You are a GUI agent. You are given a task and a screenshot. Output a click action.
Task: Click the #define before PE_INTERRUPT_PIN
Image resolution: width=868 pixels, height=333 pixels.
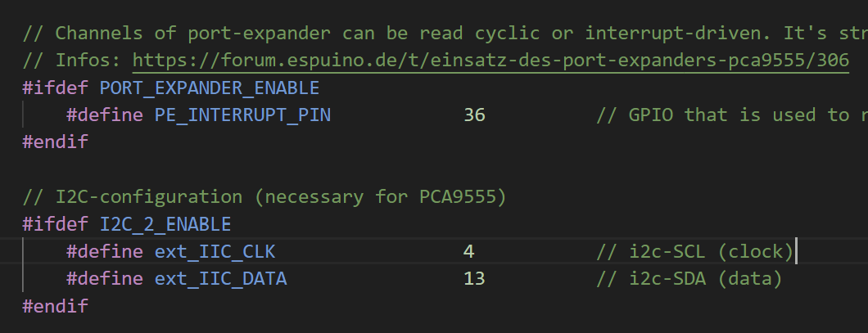(x=105, y=115)
